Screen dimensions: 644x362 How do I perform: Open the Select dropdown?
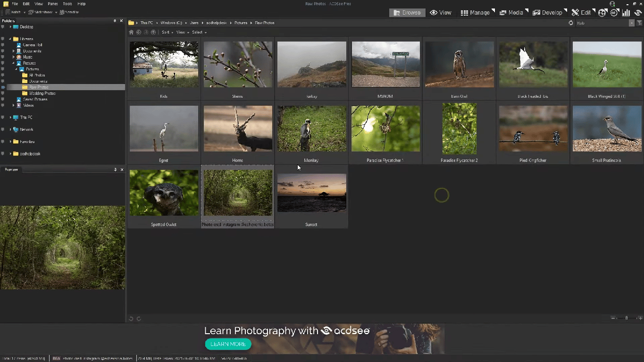click(199, 32)
